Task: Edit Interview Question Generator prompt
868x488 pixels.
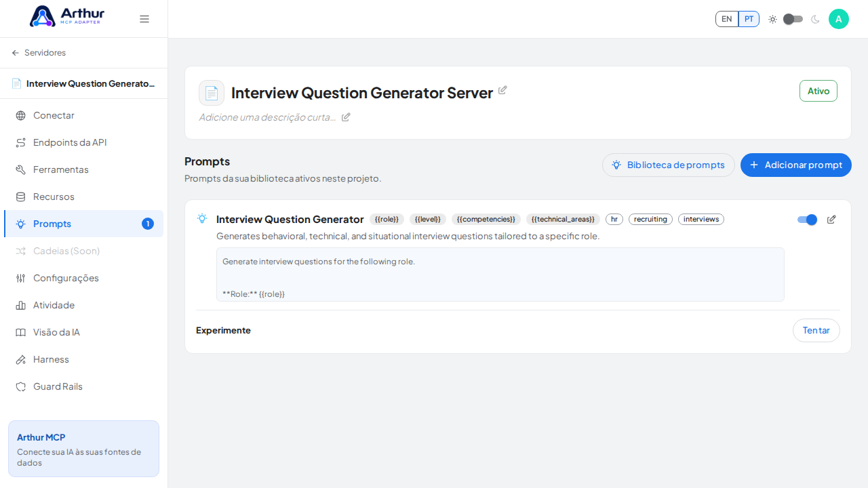Action: click(x=831, y=220)
